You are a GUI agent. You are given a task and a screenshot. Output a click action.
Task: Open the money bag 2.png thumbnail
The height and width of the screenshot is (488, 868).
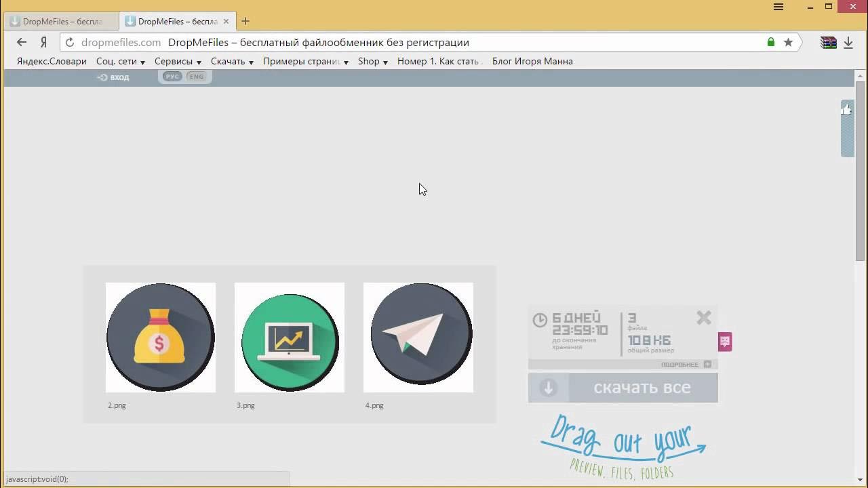click(161, 338)
